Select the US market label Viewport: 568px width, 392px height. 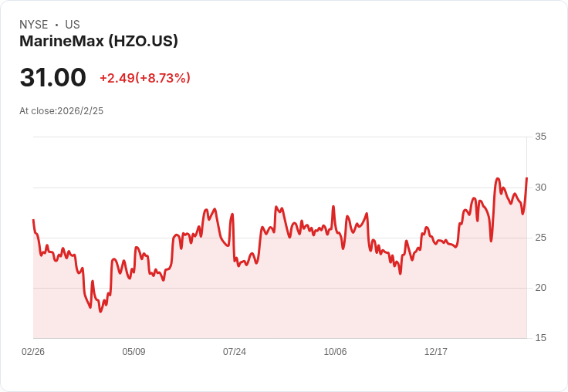73,25
